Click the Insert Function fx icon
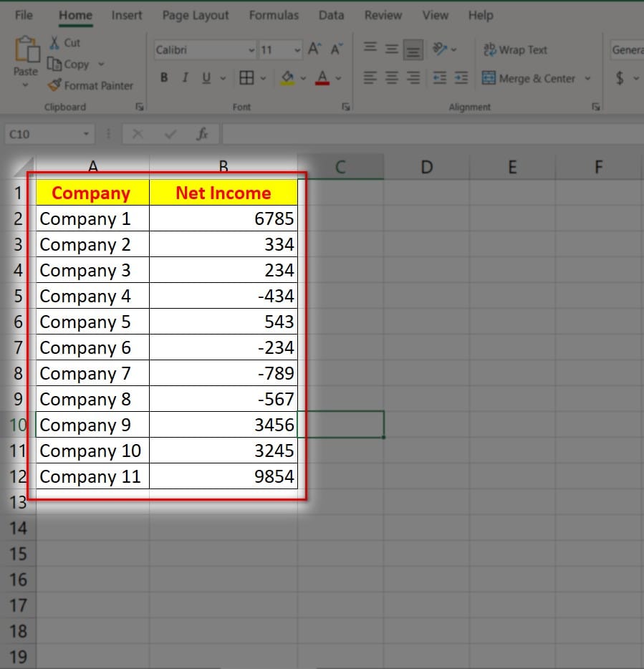 click(202, 134)
